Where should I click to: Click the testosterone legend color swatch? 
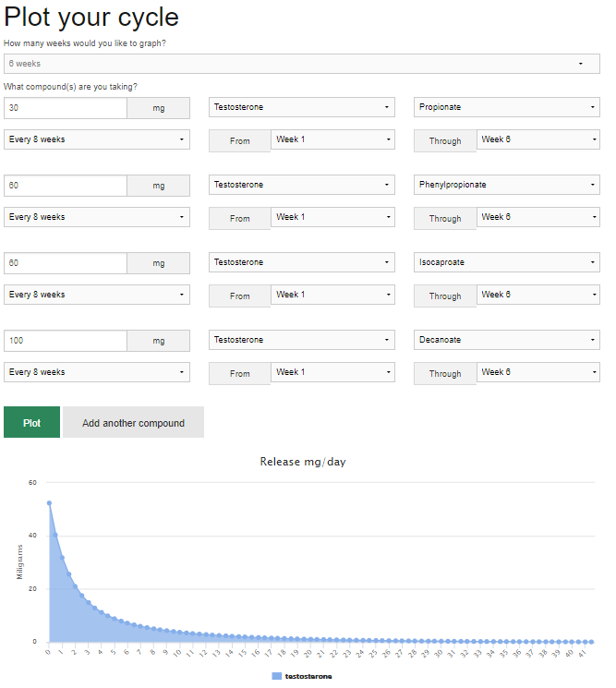pos(277,677)
